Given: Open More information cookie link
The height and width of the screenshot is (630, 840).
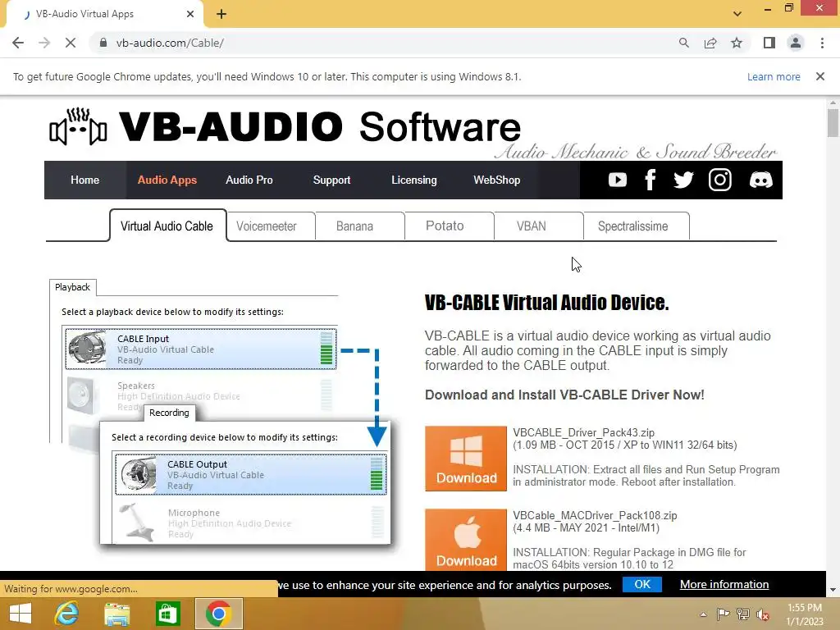Looking at the screenshot, I should (724, 584).
